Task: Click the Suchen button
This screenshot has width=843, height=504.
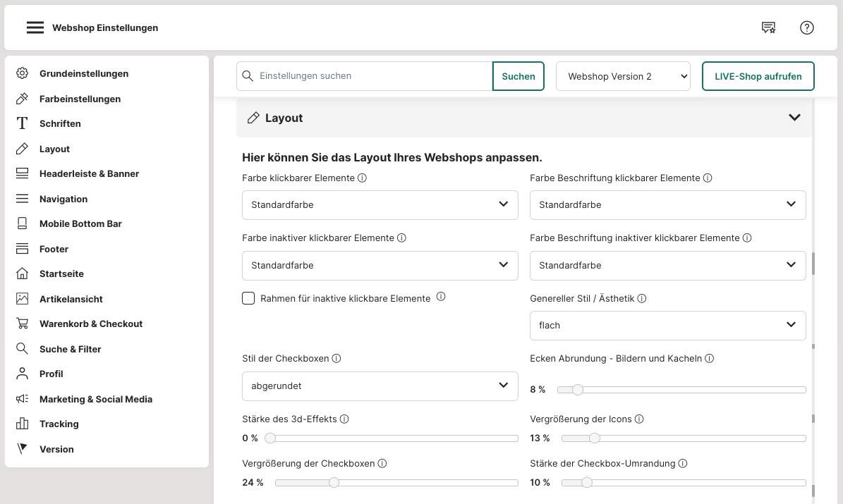Action: click(x=518, y=76)
